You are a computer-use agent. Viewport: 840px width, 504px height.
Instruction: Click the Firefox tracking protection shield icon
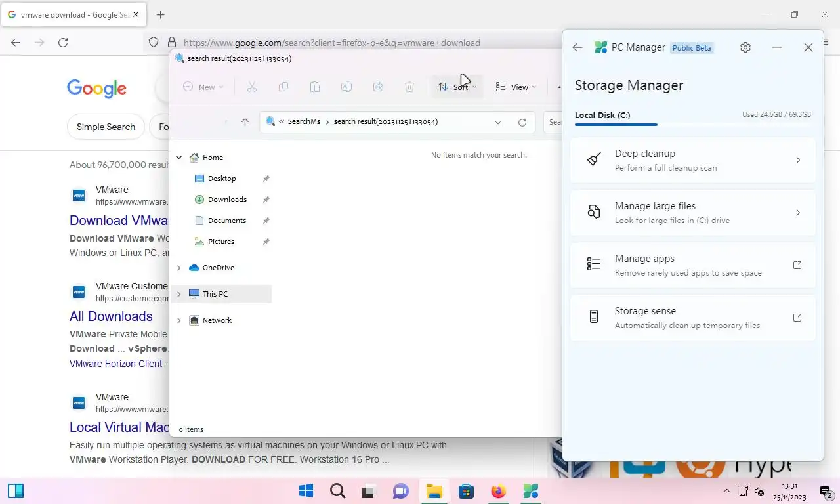click(x=154, y=43)
